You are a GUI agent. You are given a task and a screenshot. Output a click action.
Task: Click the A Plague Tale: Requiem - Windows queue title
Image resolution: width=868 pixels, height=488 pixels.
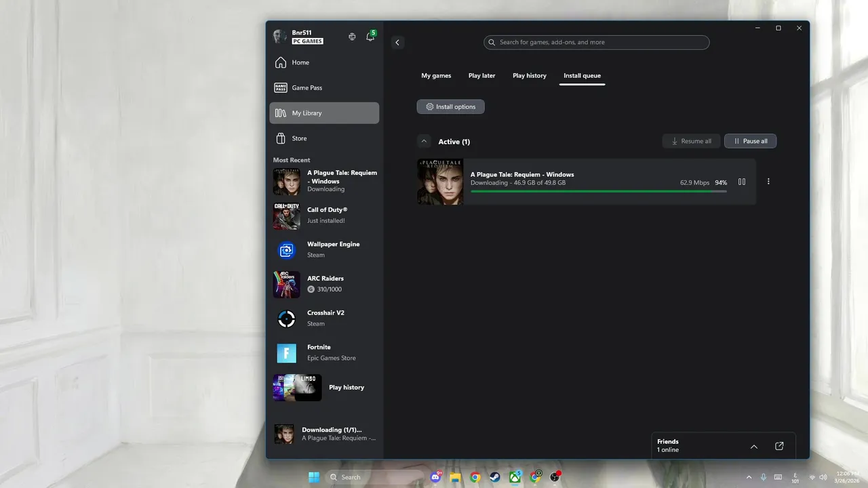coord(522,174)
